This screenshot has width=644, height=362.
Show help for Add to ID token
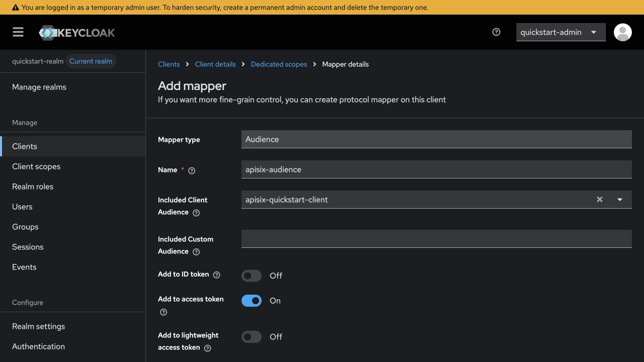[217, 275]
